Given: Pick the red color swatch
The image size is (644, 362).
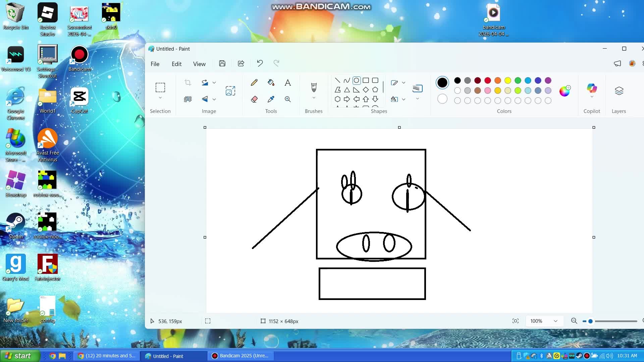Looking at the screenshot, I should tap(487, 80).
